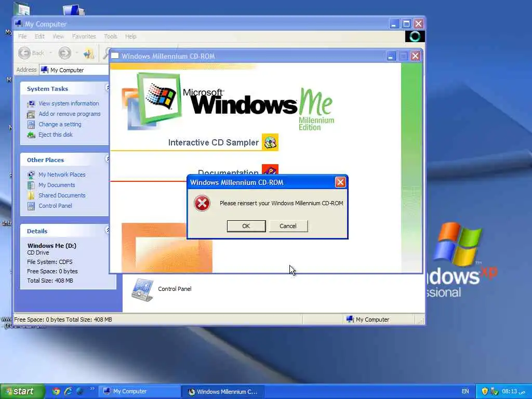
Task: Close the error dialog with the red X
Action: [x=340, y=182]
